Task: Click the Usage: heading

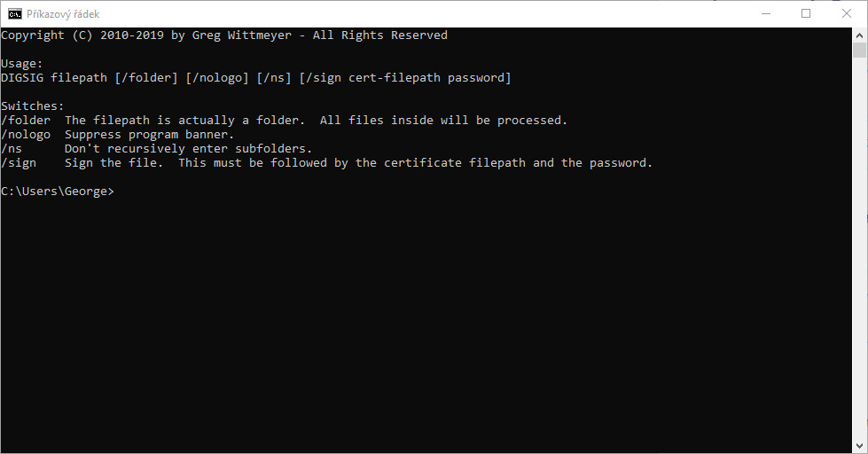Action: (x=22, y=64)
